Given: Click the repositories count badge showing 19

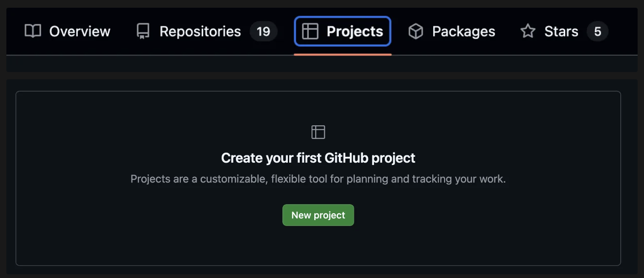Looking at the screenshot, I should (263, 31).
